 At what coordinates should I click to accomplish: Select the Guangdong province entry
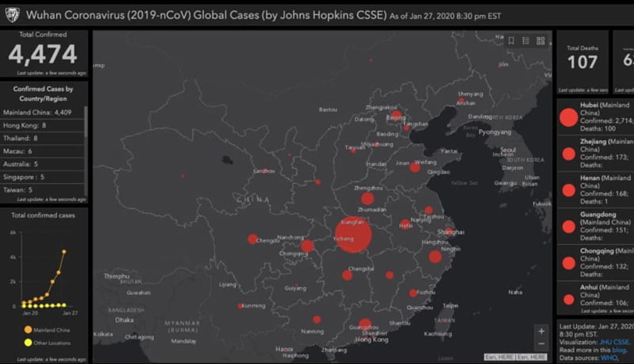click(x=596, y=226)
